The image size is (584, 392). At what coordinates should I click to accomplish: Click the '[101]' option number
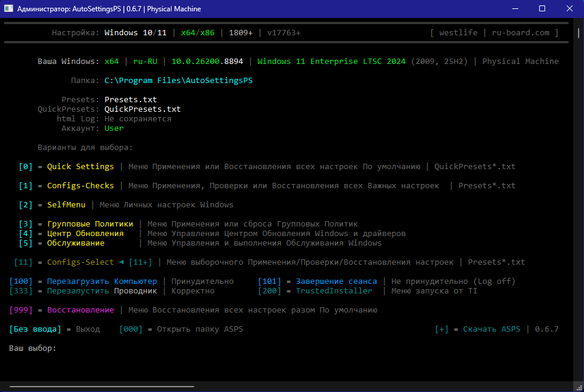(270, 281)
